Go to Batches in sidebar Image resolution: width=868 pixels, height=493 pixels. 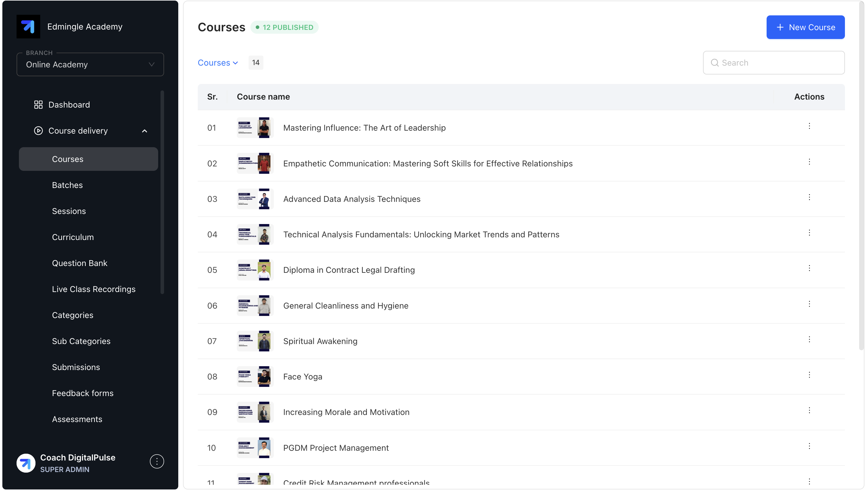[67, 185]
